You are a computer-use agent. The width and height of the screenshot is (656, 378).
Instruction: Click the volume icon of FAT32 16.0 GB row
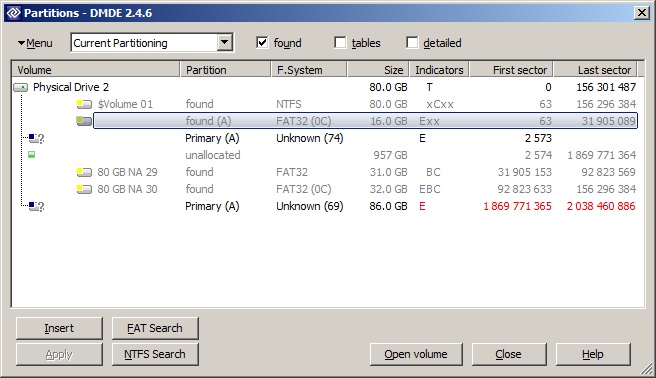pos(84,121)
